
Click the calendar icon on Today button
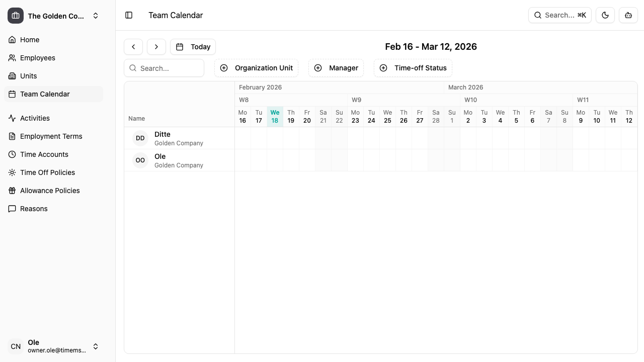[180, 47]
